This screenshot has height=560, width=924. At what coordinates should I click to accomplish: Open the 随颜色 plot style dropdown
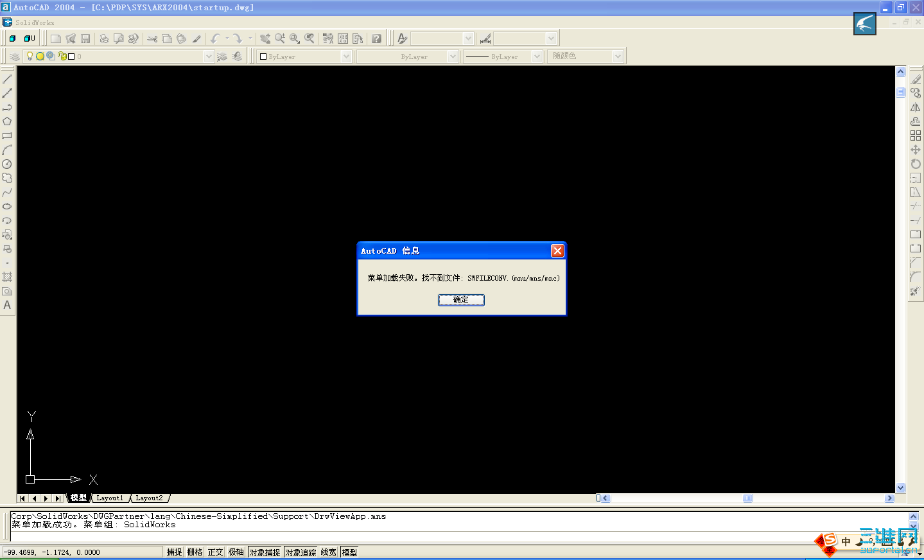coord(618,57)
